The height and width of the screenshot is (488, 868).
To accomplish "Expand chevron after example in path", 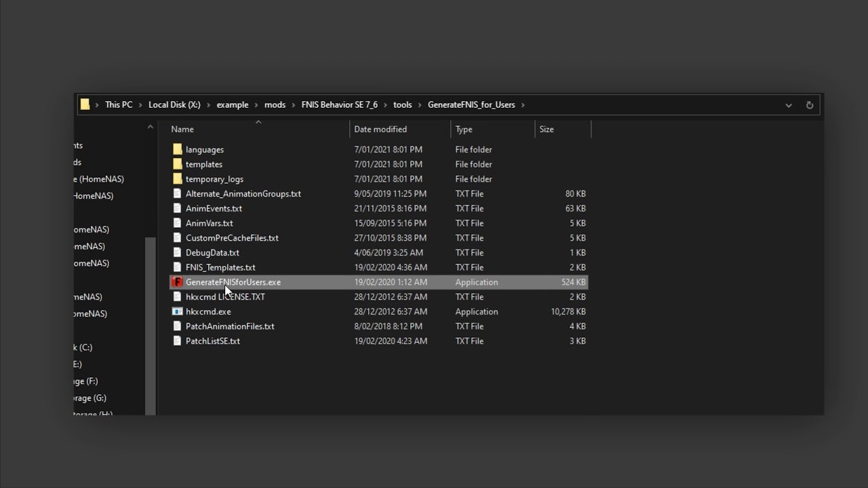I will [256, 105].
